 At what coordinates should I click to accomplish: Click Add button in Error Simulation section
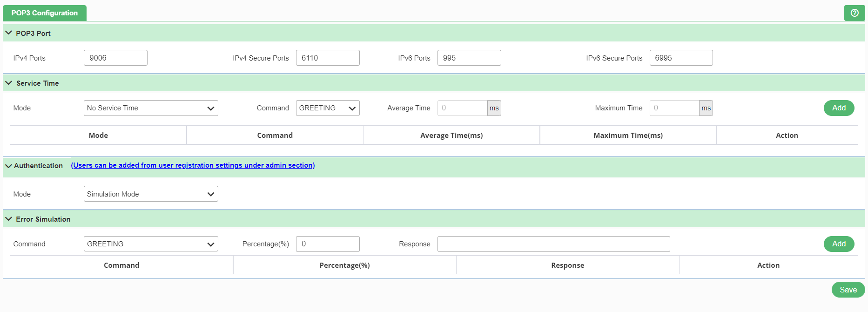839,244
